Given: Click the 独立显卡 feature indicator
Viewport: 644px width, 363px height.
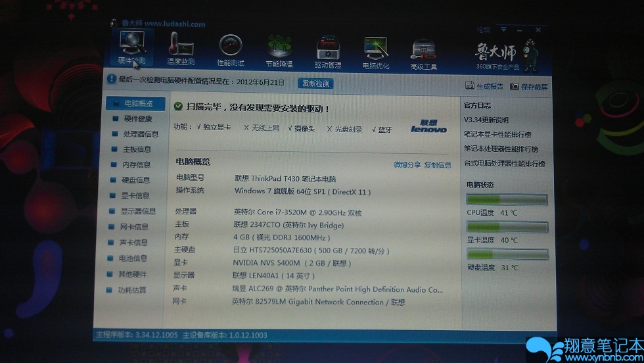Looking at the screenshot, I should pyautogui.click(x=214, y=128).
